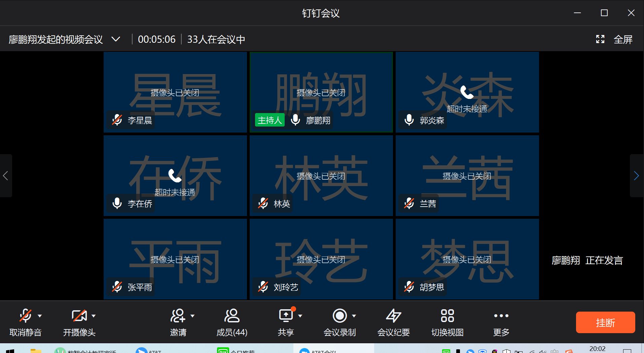Click the 主持人 host badge

(270, 120)
